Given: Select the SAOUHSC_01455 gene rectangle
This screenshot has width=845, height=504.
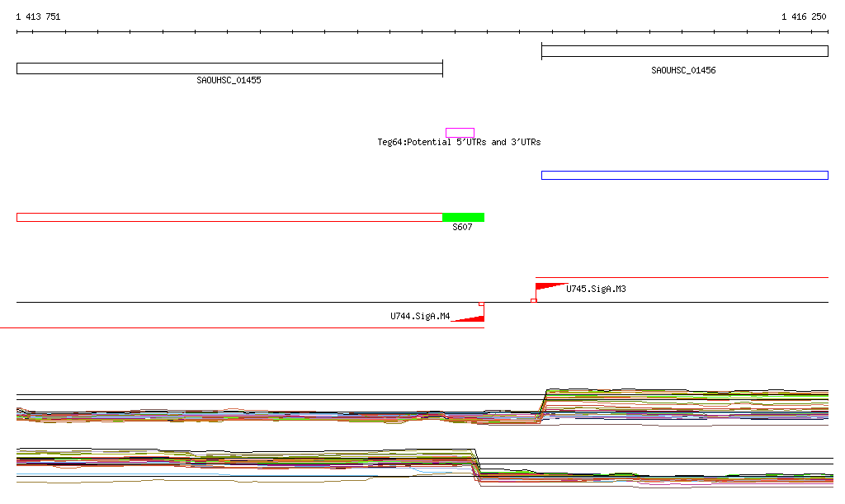Looking at the screenshot, I should tap(229, 68).
